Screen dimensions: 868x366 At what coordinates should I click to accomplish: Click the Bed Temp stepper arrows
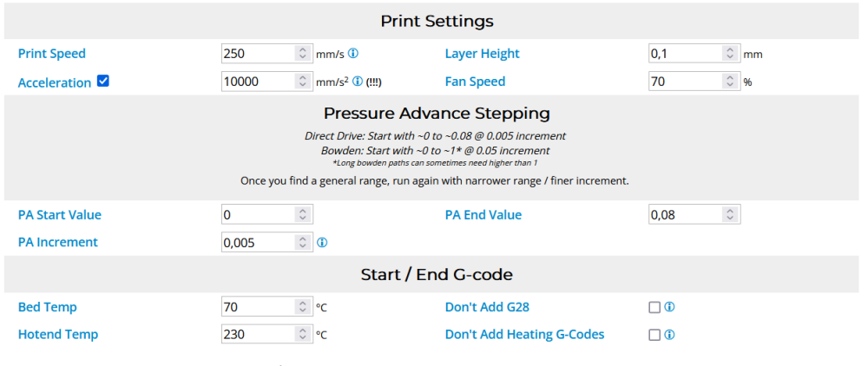coord(302,307)
